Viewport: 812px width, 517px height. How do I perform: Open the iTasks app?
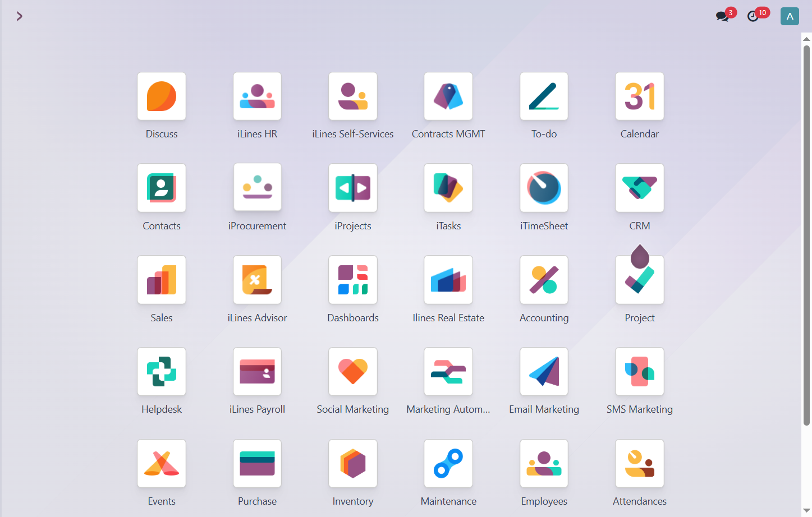[448, 188]
